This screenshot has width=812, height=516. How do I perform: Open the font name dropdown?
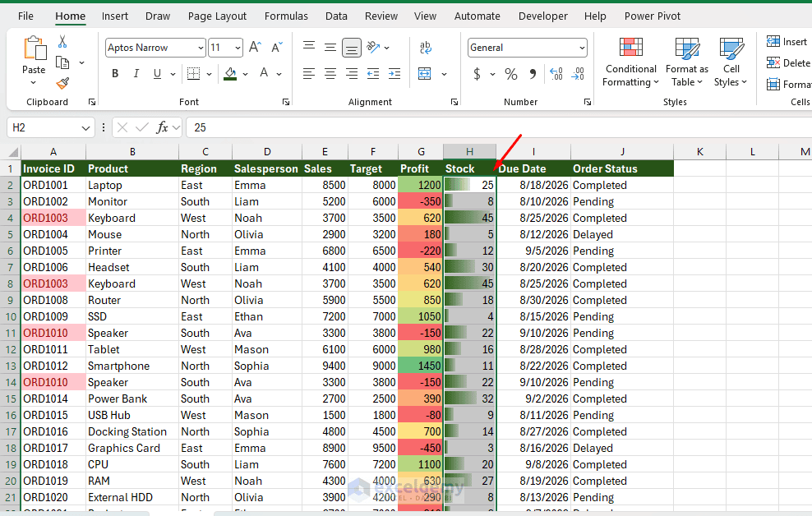[201, 48]
